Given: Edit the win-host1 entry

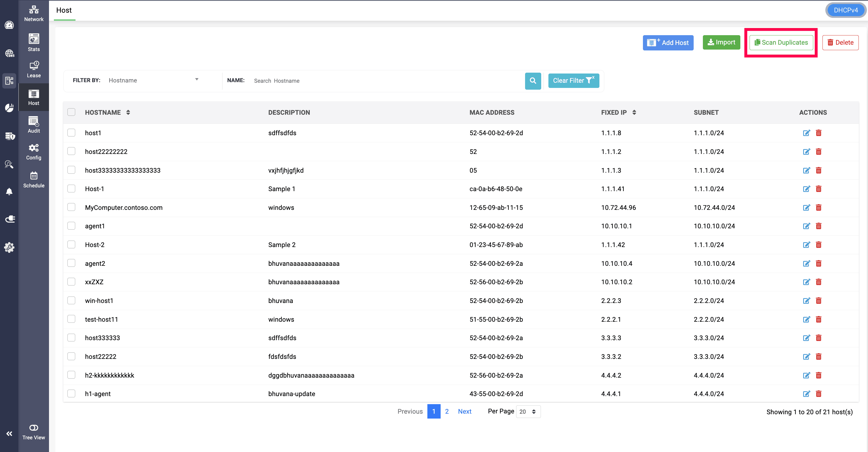Looking at the screenshot, I should tap(806, 301).
